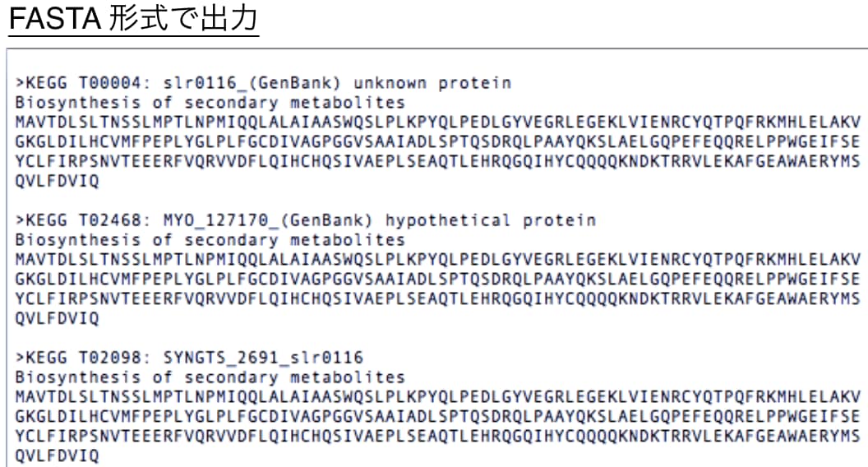Click the 'YCLFIRPSNV' line in the SYNGTS_2691 entry
The image size is (868, 467).
pyautogui.click(x=437, y=436)
